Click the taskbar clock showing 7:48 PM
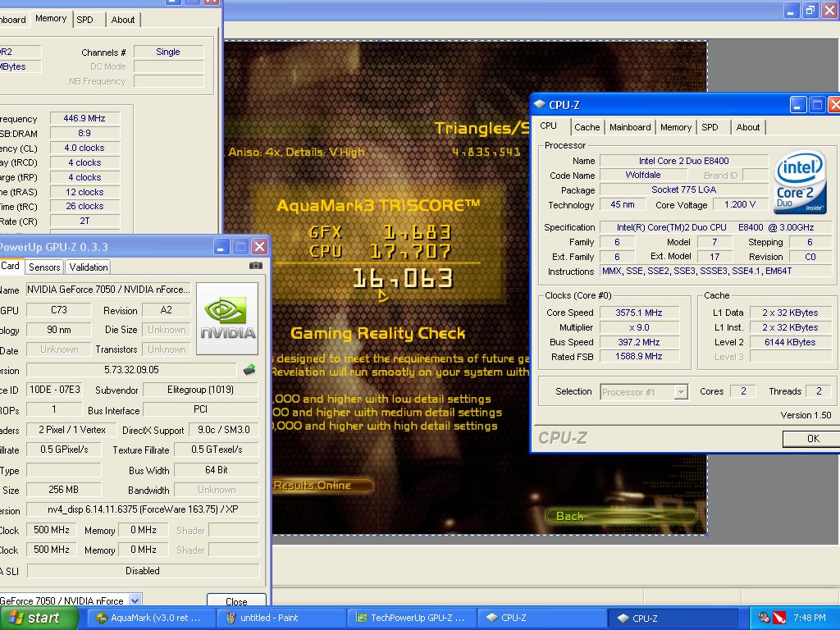840x630 pixels. coord(810,618)
